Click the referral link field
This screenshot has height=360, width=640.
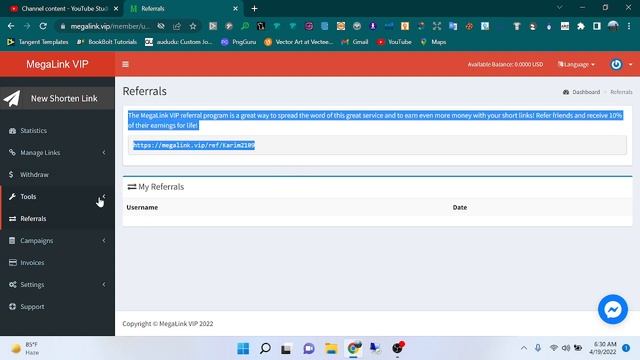click(x=377, y=145)
